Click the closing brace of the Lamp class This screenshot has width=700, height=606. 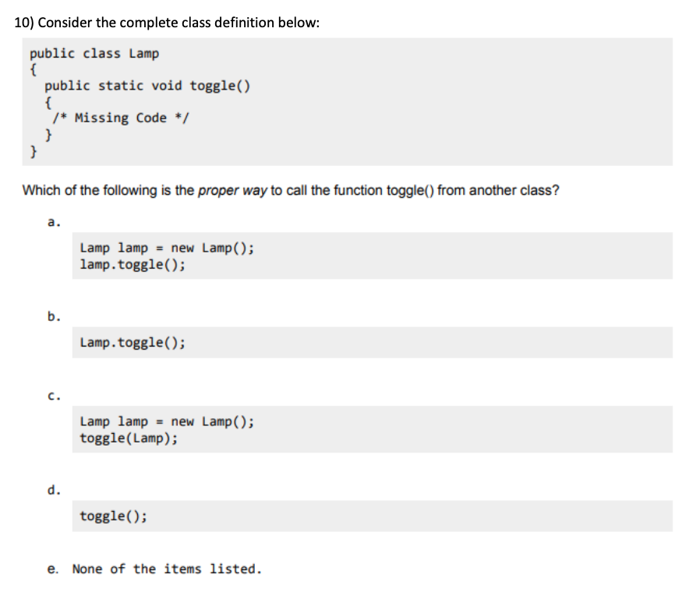pos(33,151)
